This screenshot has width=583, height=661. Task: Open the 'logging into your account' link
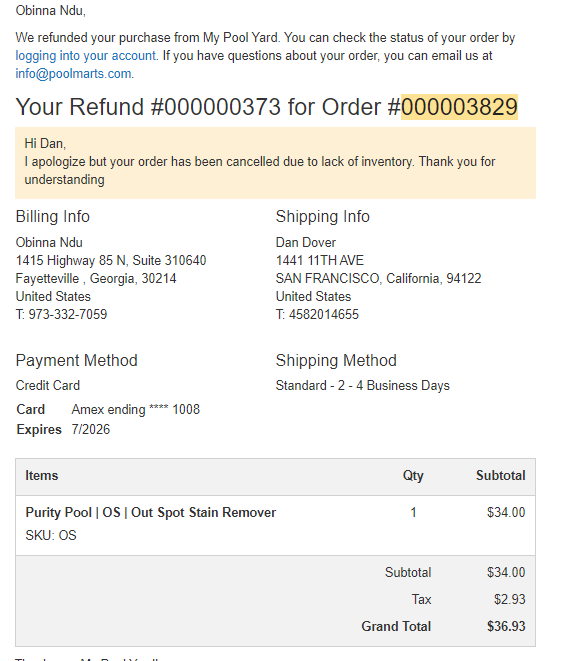point(86,56)
